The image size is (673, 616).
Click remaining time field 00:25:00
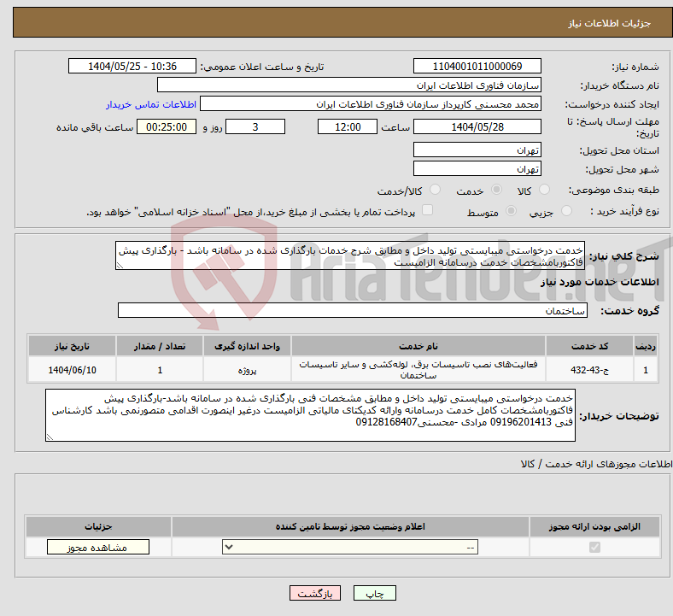pyautogui.click(x=167, y=126)
